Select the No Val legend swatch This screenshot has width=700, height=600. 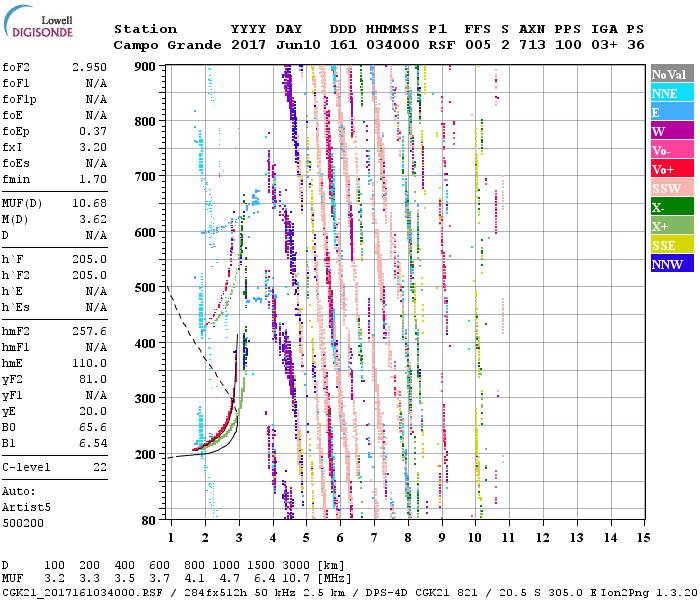672,74
